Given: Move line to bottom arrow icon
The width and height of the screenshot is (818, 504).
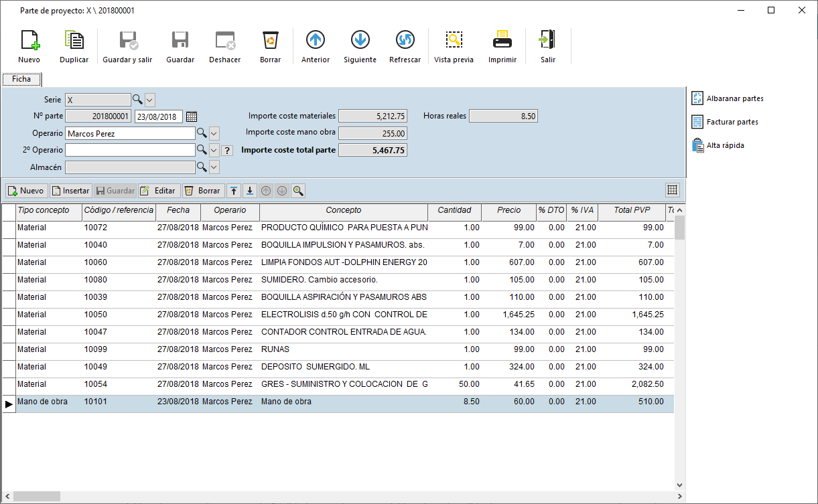Looking at the screenshot, I should click(x=250, y=191).
